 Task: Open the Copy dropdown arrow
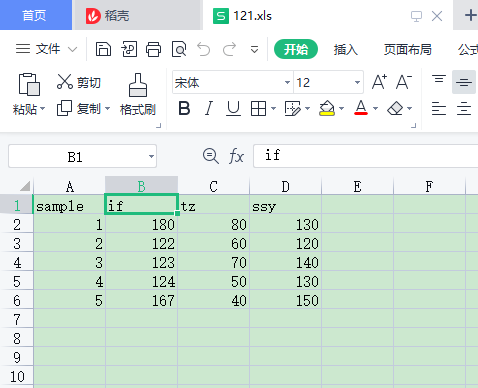tap(107, 109)
